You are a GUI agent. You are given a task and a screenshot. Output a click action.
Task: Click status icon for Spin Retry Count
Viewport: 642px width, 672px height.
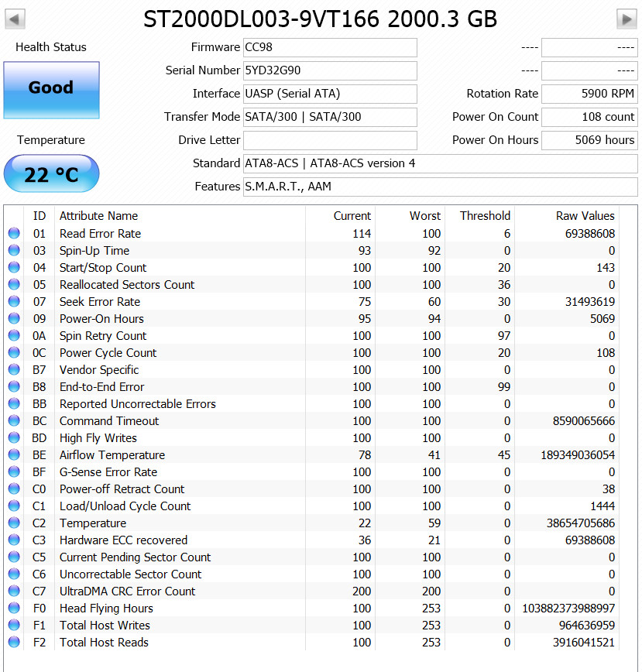click(x=14, y=335)
